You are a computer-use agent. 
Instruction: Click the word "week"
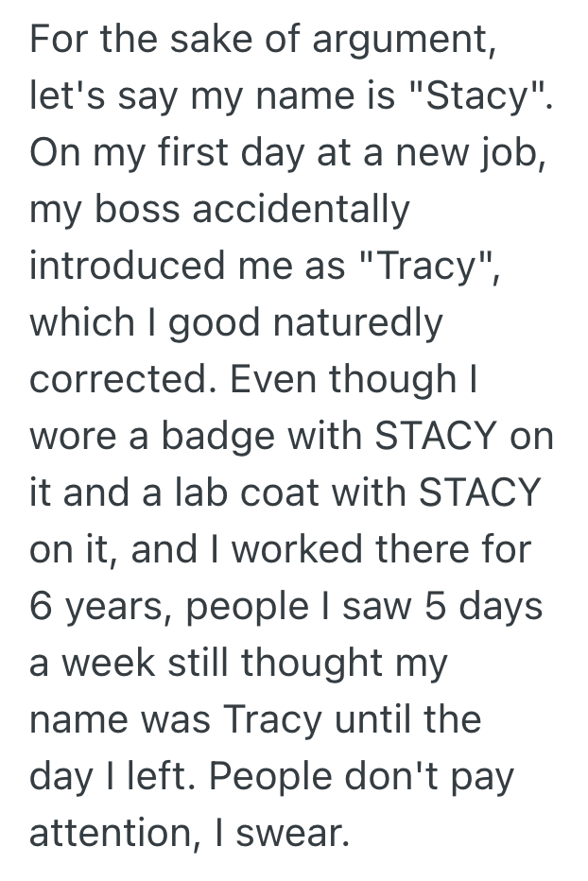[x=109, y=663]
